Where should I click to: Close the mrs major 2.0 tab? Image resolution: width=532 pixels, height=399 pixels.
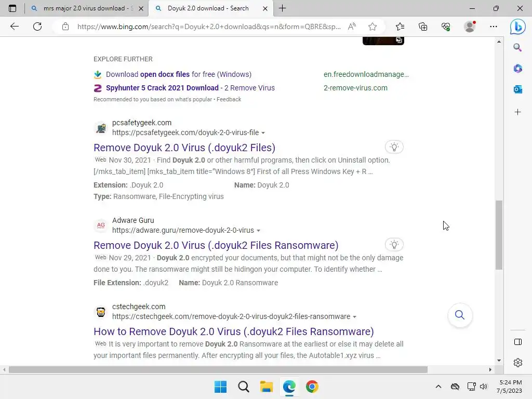[141, 8]
